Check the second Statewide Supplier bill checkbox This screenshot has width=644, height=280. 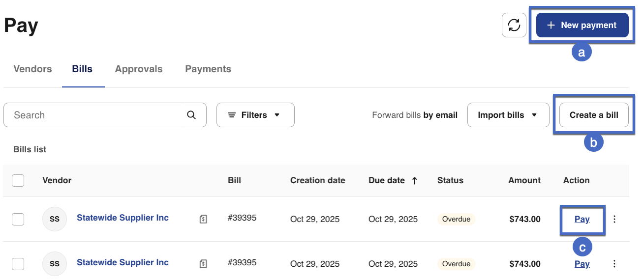pos(18,264)
